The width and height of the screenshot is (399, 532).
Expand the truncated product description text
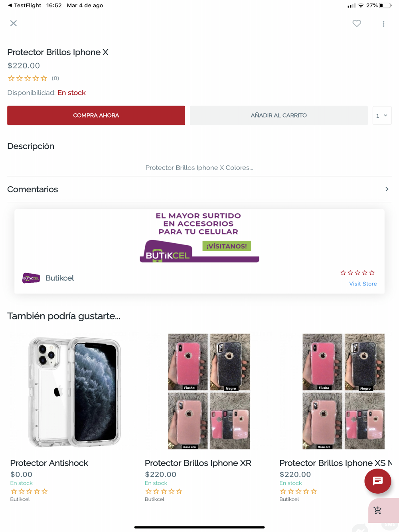pos(199,167)
